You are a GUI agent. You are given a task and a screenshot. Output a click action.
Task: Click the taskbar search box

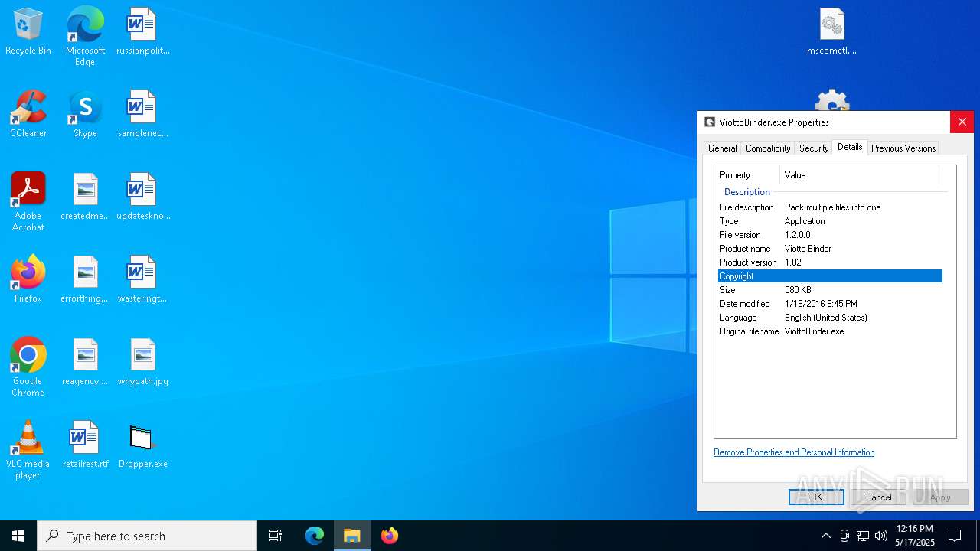coord(147,536)
